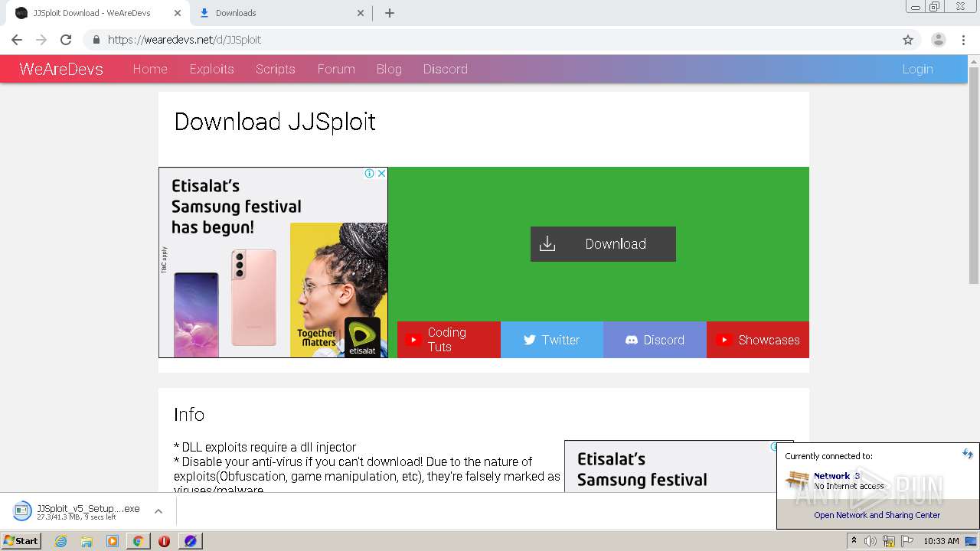980x551 pixels.
Task: Click the network tray icon
Action: [x=888, y=541]
